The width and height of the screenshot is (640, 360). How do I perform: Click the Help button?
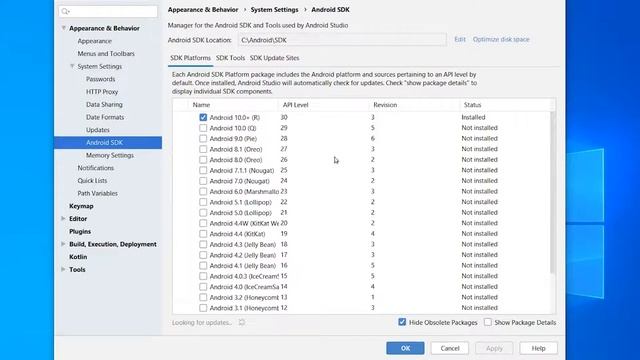[538, 348]
